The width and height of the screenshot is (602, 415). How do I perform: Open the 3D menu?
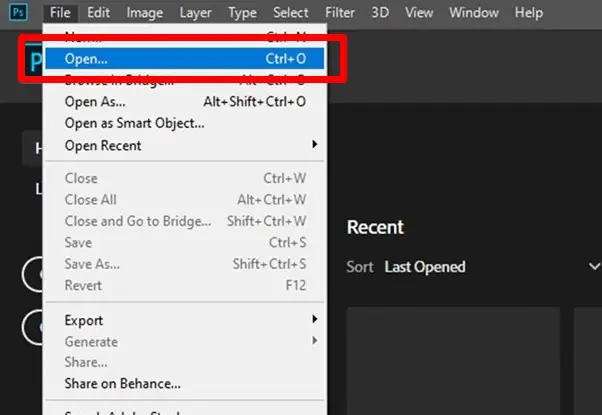(380, 13)
